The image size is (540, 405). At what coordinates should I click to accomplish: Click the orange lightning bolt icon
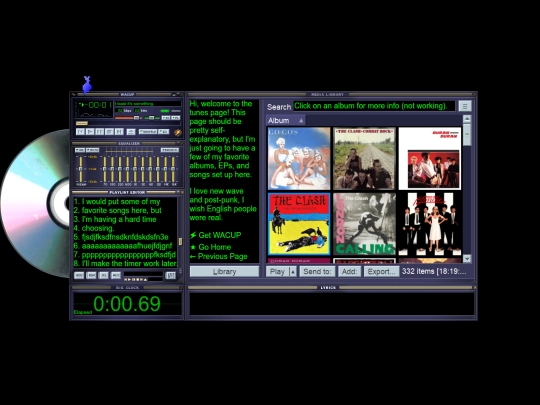coord(178,132)
